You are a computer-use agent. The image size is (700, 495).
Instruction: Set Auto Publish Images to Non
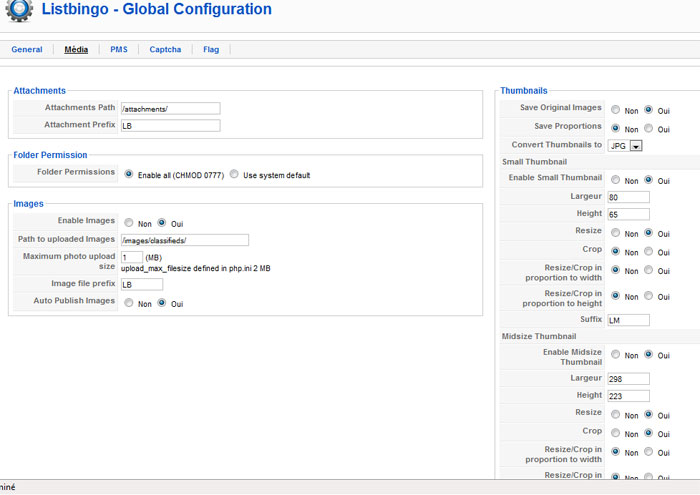tap(129, 303)
